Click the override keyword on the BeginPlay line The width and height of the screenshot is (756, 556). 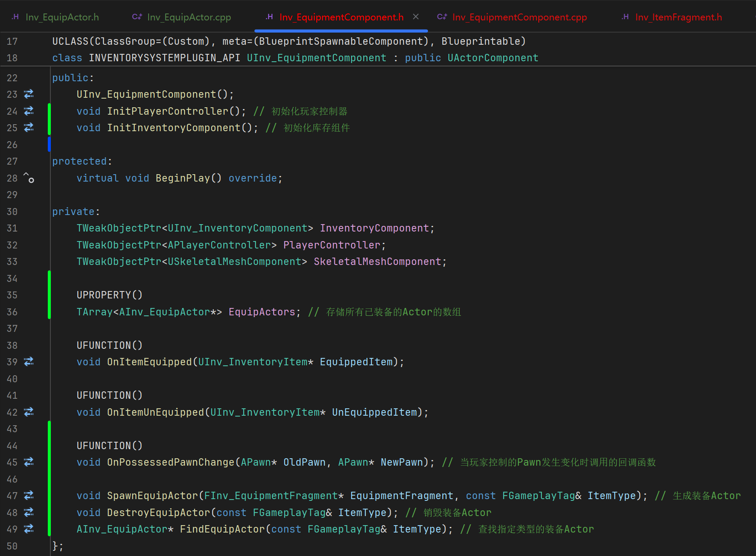coord(253,178)
